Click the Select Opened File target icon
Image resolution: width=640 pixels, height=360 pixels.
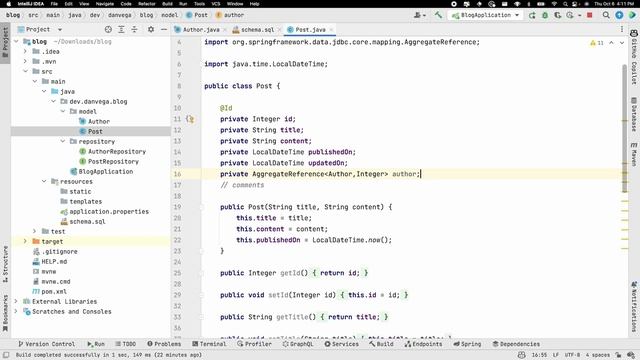click(108, 29)
